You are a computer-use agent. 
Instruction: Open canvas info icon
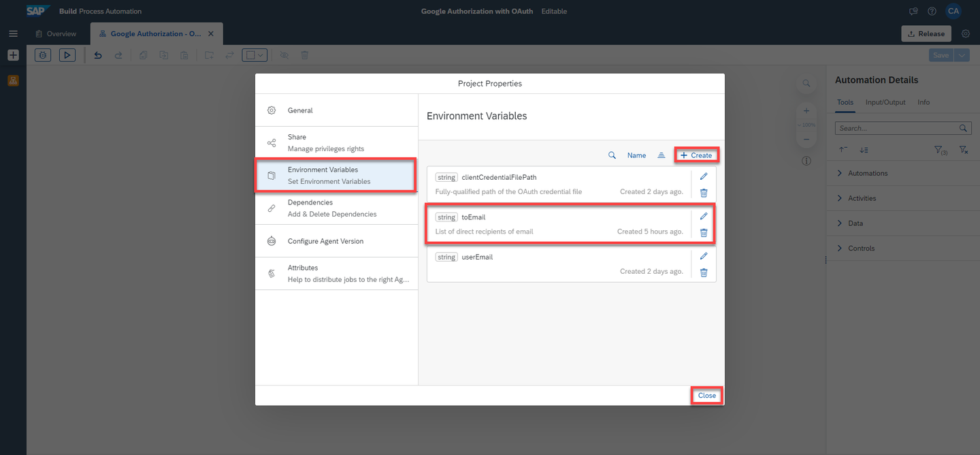click(806, 161)
